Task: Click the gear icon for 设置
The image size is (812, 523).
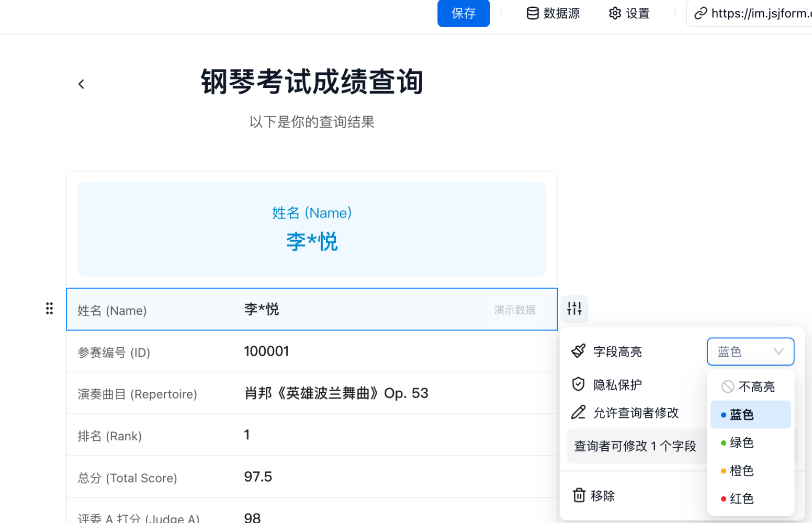Action: pyautogui.click(x=615, y=13)
